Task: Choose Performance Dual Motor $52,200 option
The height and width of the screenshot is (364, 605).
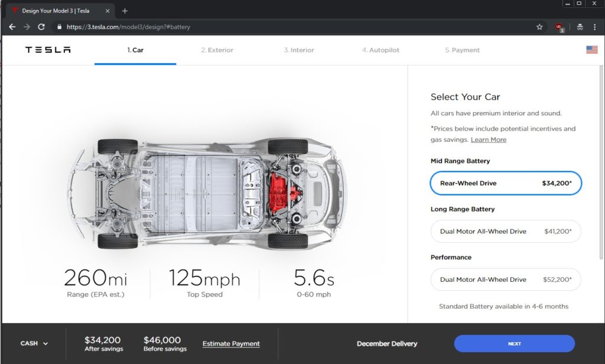Action: (x=506, y=279)
